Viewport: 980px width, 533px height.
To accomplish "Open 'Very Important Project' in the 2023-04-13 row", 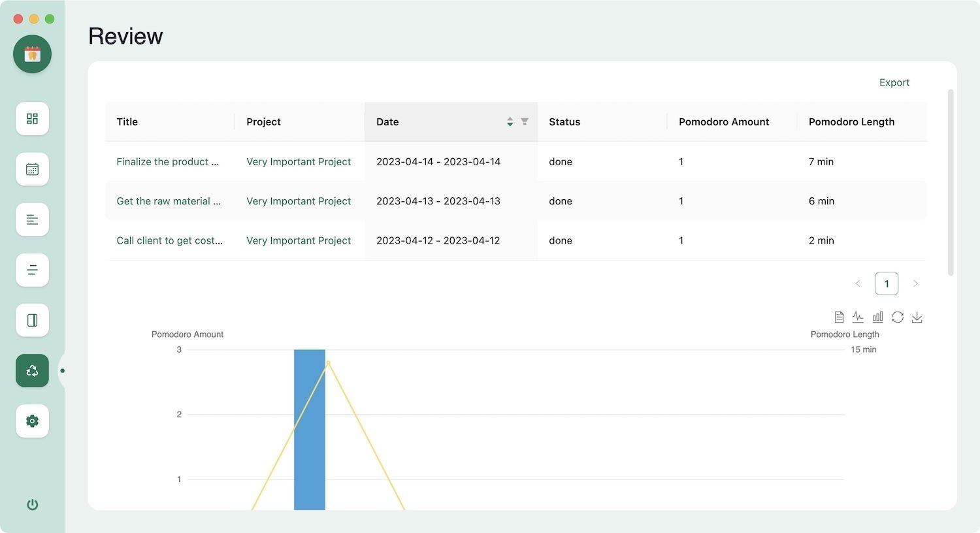I will 299,201.
